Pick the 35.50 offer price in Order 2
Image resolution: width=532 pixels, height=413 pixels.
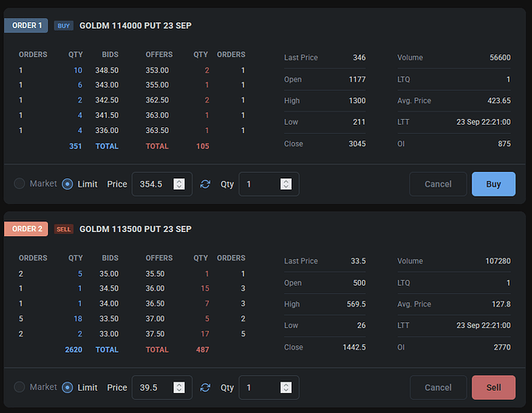coord(154,274)
